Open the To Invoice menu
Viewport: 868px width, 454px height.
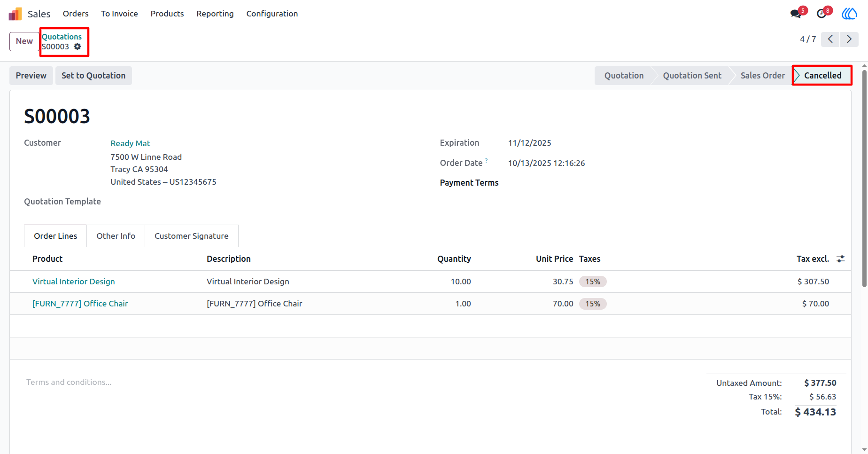[119, 14]
